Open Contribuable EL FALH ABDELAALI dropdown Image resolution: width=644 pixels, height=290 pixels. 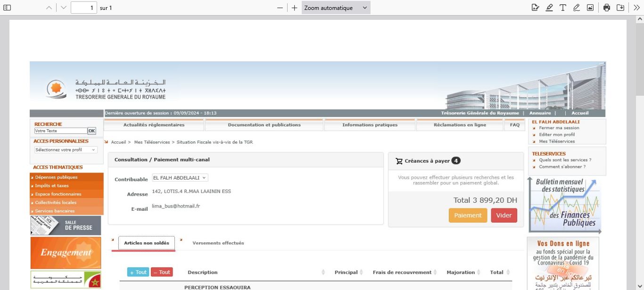click(180, 178)
